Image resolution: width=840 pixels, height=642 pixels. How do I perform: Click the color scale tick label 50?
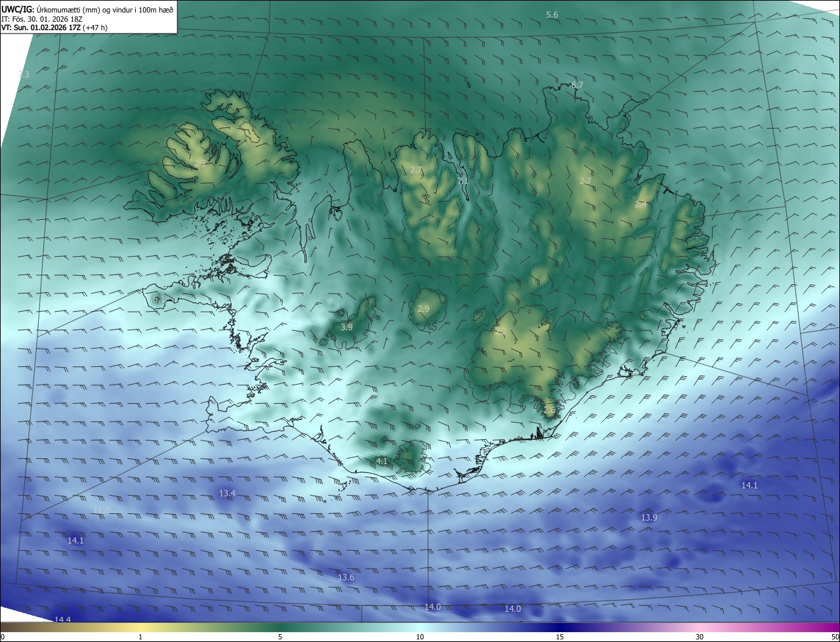(x=835, y=637)
